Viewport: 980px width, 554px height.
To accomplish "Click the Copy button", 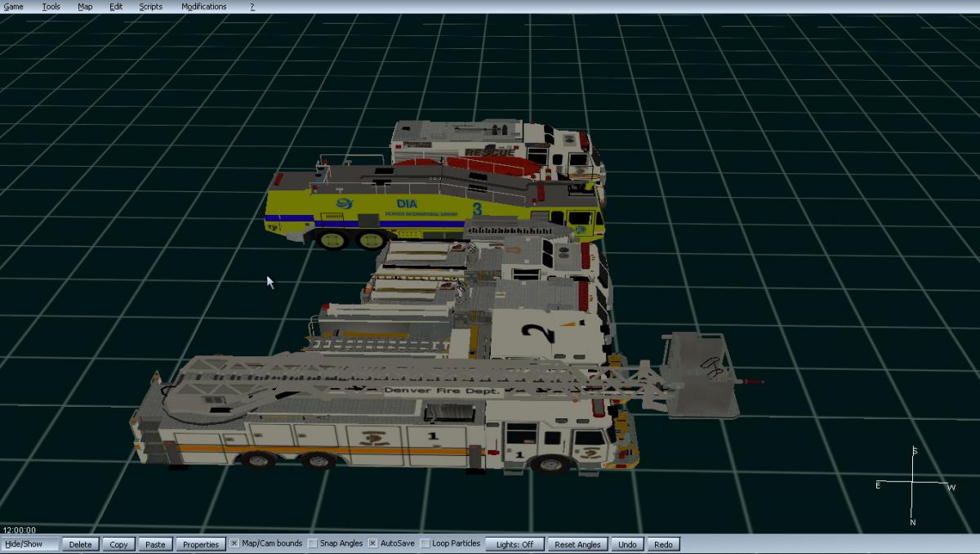I will (118, 544).
